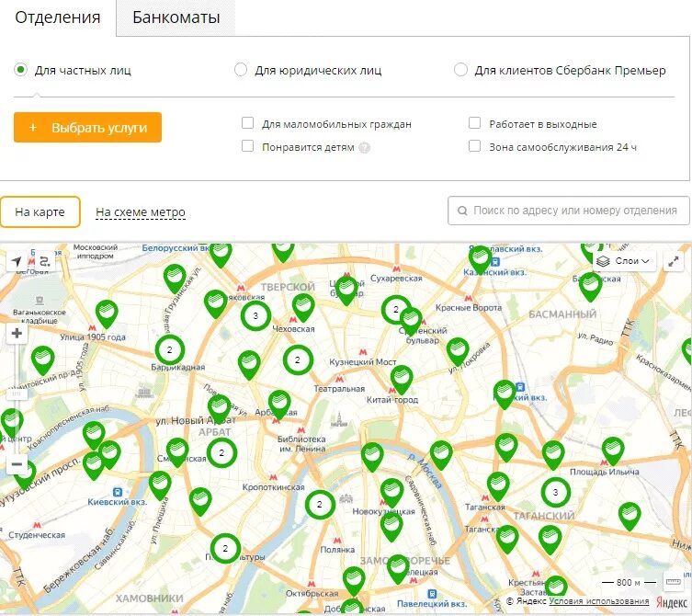Screen dimensions: 692x616
Task: Open cluster marker 3 near Чеховская
Action: pos(255,315)
